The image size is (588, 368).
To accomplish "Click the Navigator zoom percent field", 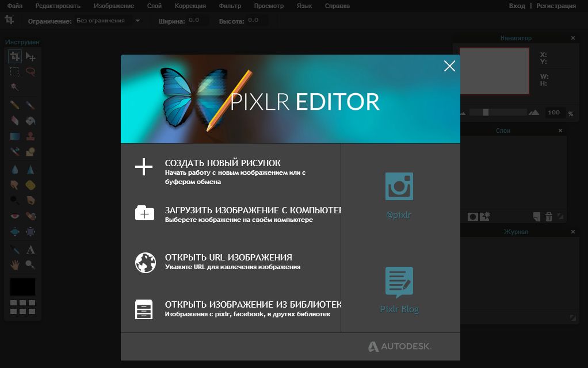I will point(554,113).
